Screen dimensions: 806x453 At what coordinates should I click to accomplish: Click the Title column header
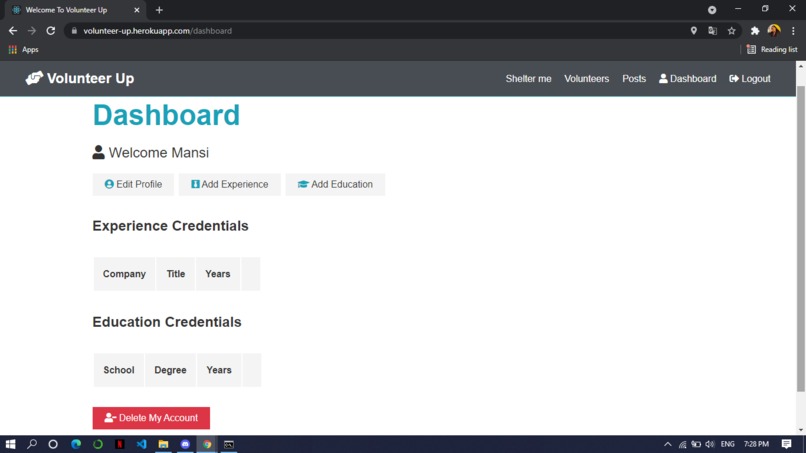176,274
